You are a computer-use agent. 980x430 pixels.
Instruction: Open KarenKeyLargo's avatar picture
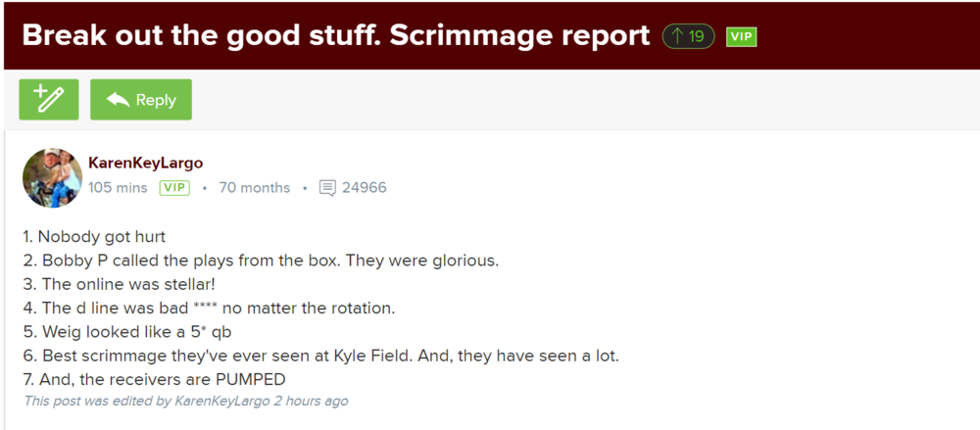click(52, 177)
